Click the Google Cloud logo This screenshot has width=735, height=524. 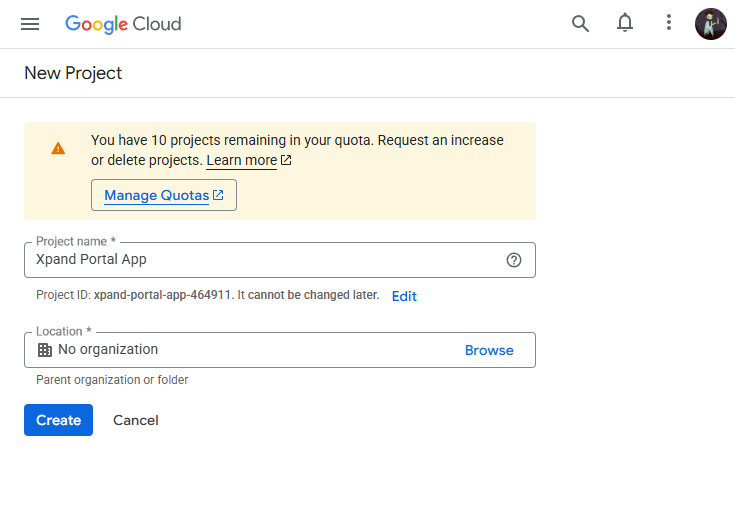point(123,24)
